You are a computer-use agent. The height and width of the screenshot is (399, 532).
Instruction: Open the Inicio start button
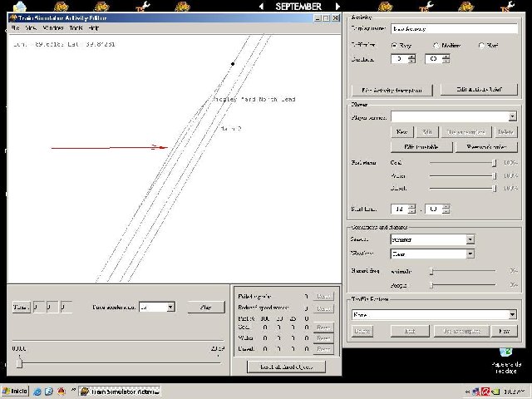[15, 391]
